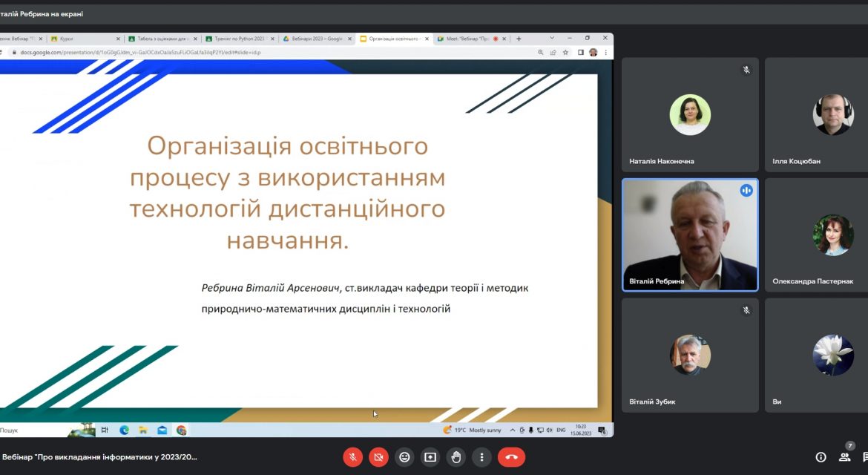The height and width of the screenshot is (475, 868).
Task: Toggle the camera off button
Action: 378,457
